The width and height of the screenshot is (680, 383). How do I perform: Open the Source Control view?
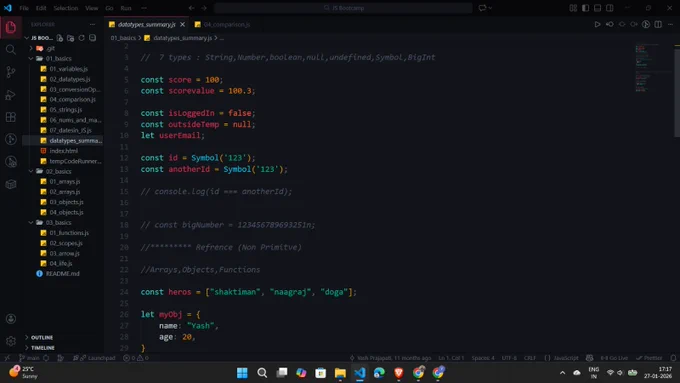pos(11,72)
